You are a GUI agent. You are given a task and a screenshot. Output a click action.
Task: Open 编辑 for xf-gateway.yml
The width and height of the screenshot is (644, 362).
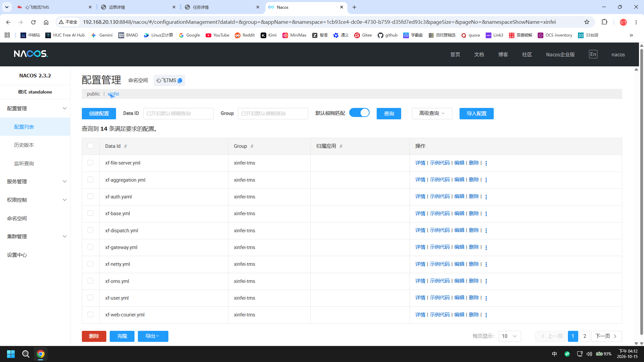click(x=459, y=247)
